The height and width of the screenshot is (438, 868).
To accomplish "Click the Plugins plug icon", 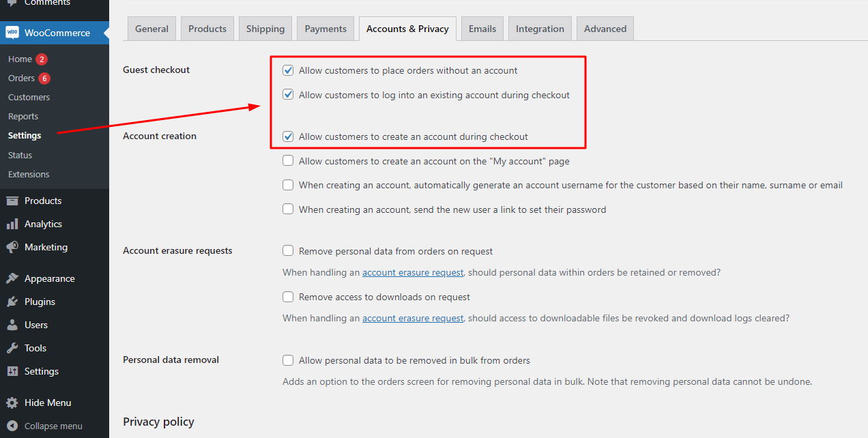I will (x=12, y=302).
